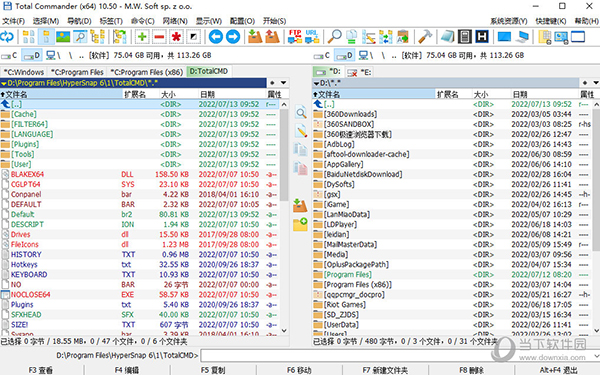Open URL new FTP connection icon
600x375 pixels.
(x=311, y=37)
